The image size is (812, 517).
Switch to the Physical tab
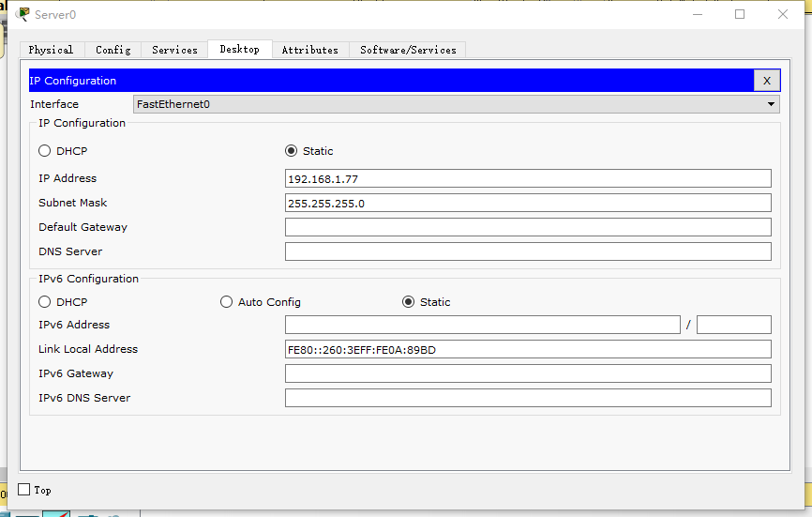coord(52,50)
